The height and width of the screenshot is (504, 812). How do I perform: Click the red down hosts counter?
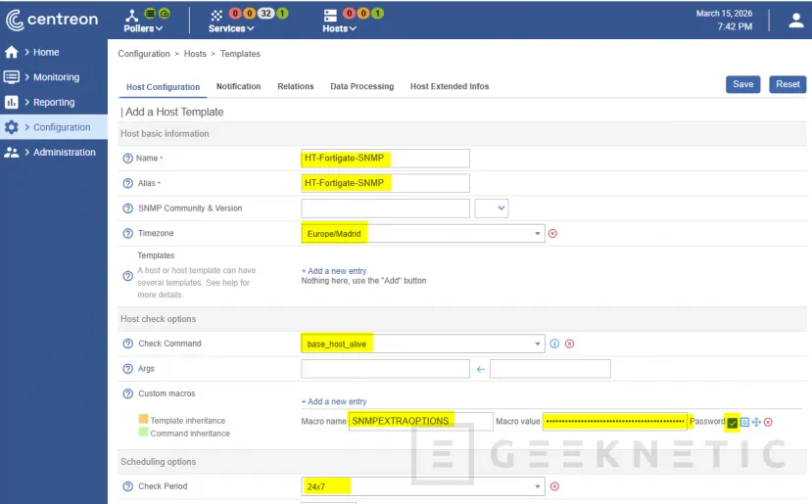tap(350, 14)
